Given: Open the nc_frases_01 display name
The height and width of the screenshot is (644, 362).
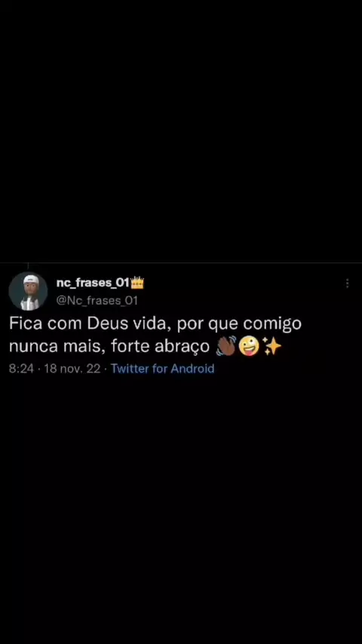Looking at the screenshot, I should point(94,283).
